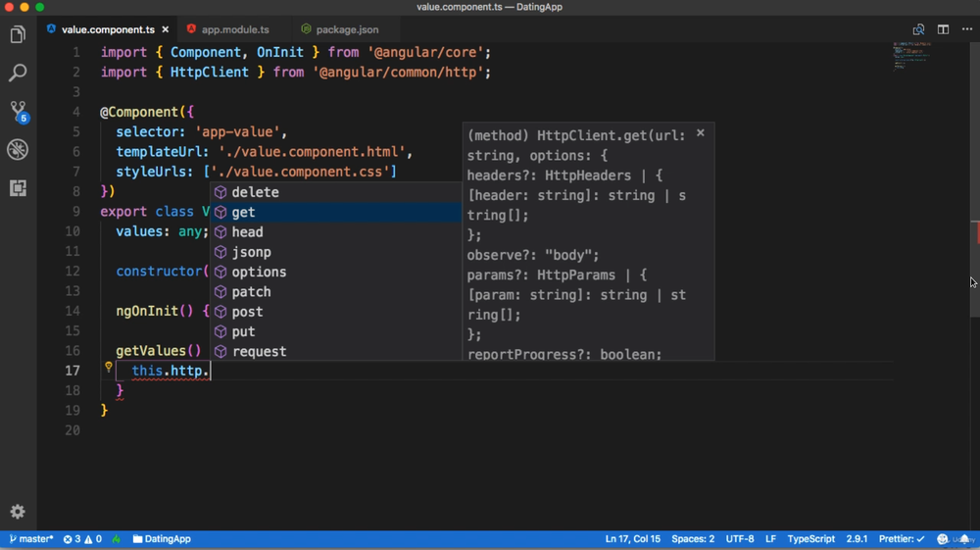Viewport: 980px width, 550px height.
Task: Click Ln 17, Col 15 cursor position
Action: coord(632,539)
